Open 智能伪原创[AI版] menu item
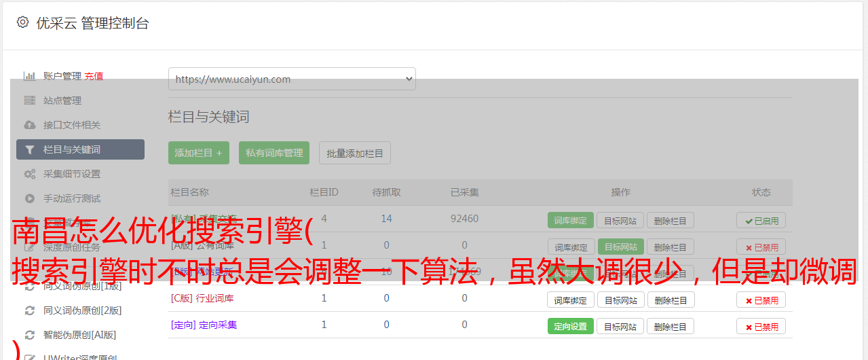This screenshot has height=360, width=868. [x=80, y=335]
